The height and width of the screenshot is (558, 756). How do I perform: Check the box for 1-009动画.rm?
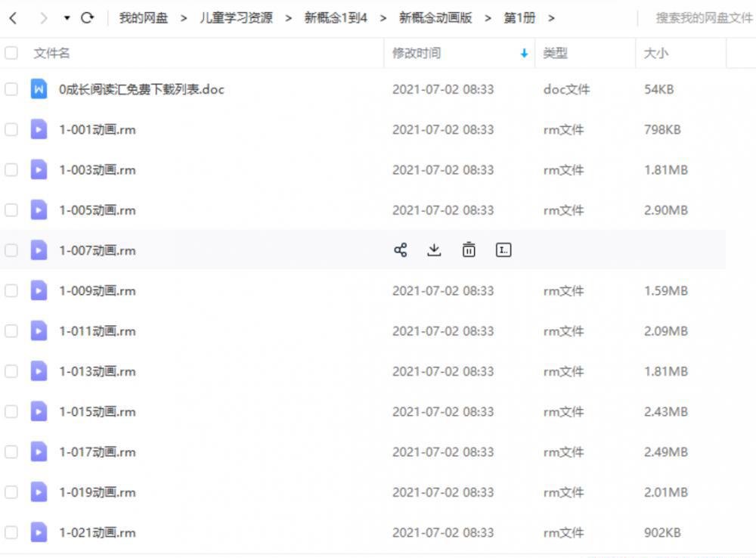tap(11, 290)
